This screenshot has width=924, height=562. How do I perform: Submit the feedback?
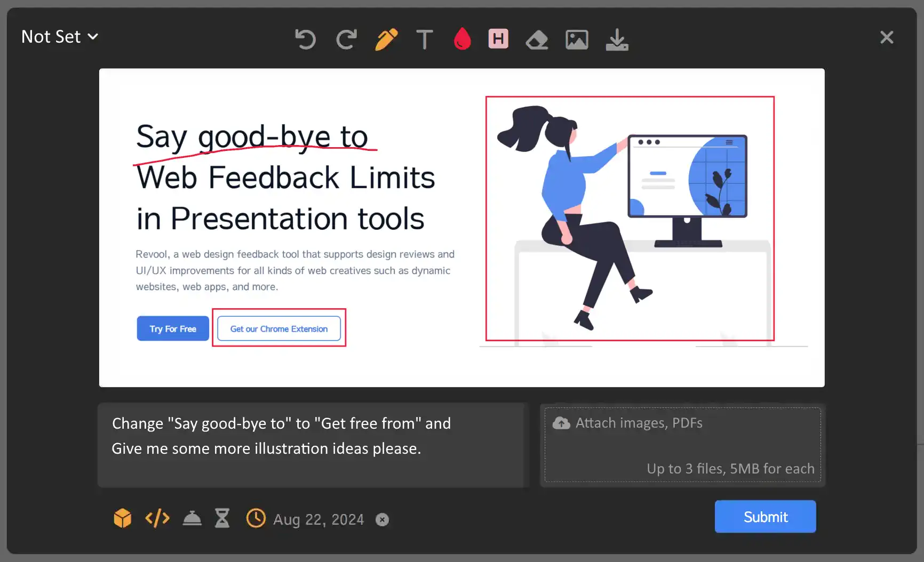[x=766, y=516]
